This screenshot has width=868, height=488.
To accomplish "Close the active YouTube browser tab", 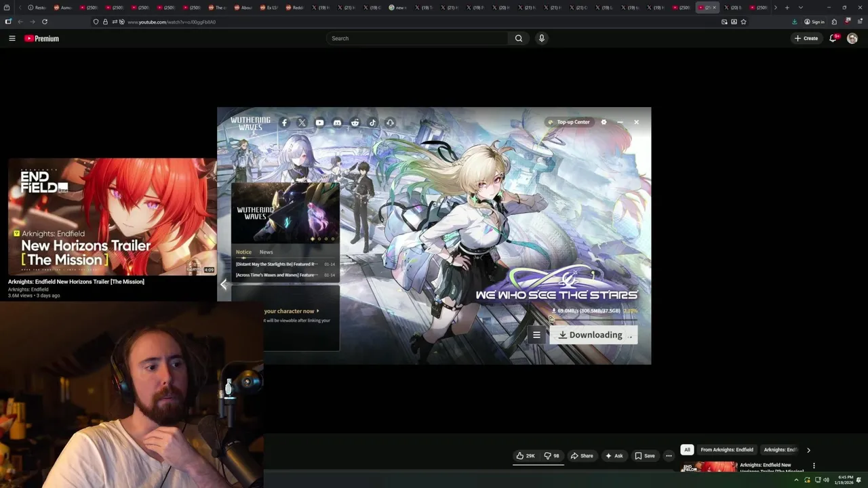I will tap(714, 7).
